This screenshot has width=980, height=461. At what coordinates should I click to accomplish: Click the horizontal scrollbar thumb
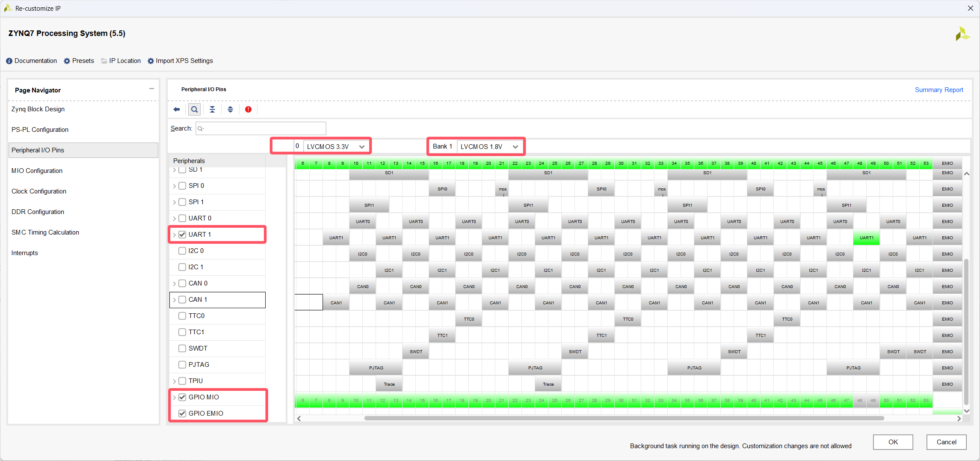[x=624, y=419]
